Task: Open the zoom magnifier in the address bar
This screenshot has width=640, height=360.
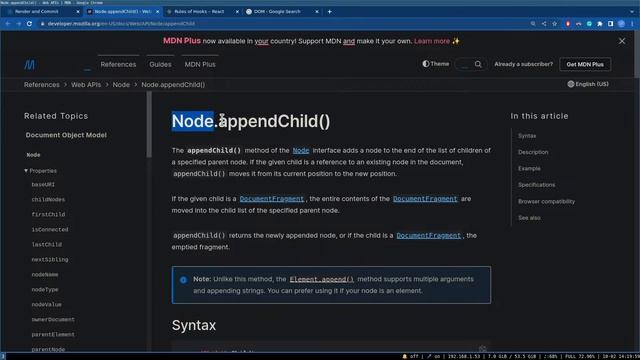Action: [x=533, y=24]
